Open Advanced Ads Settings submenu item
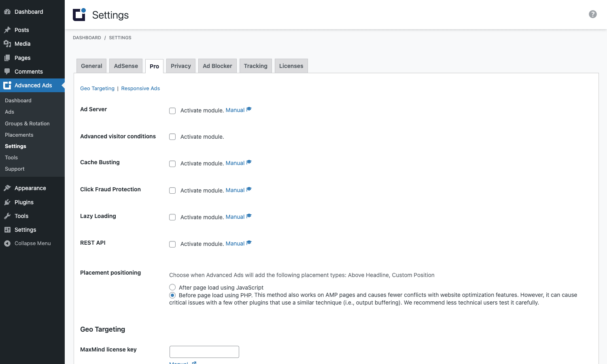607x364 pixels. click(x=15, y=146)
